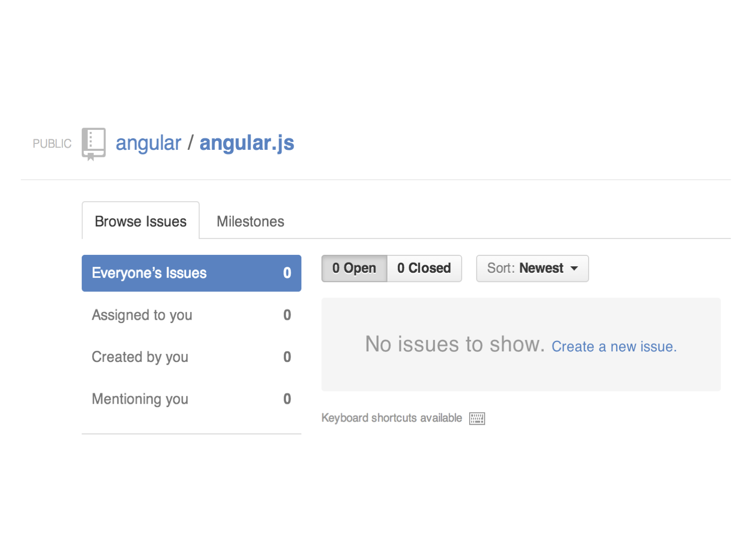Filter issues Assigned to you
Image resolution: width=747 pixels, height=560 pixels.
(x=191, y=315)
